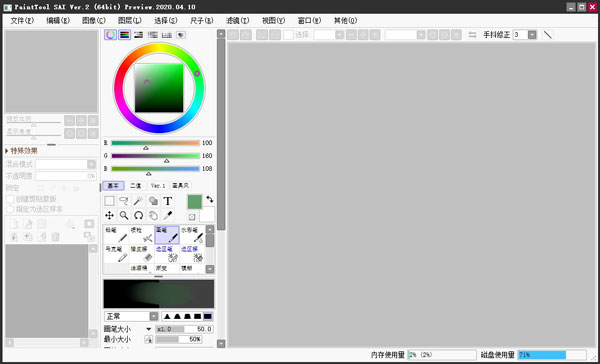Toggle the 最小大小 pressure icon
Viewport: 600px width, 364px height.
(x=148, y=340)
